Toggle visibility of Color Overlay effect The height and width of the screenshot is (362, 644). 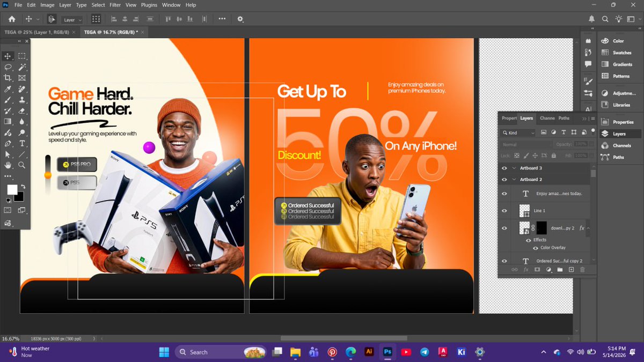pyautogui.click(x=536, y=248)
